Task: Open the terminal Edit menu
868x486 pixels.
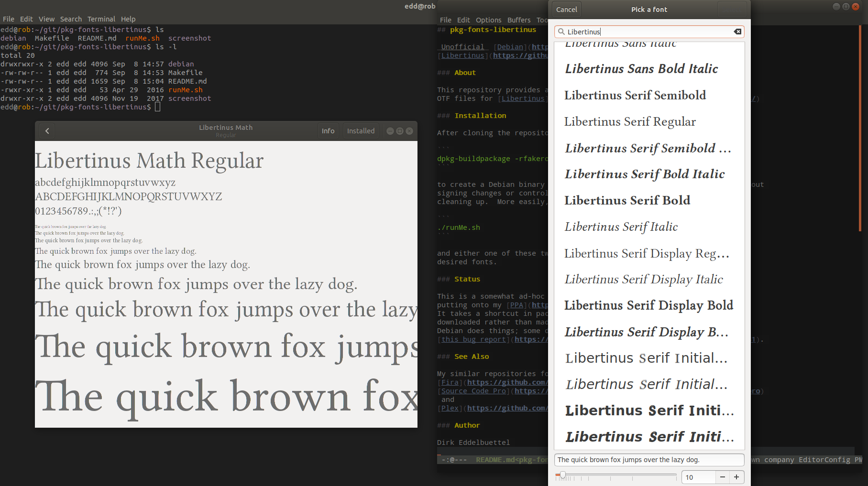Action: click(26, 19)
